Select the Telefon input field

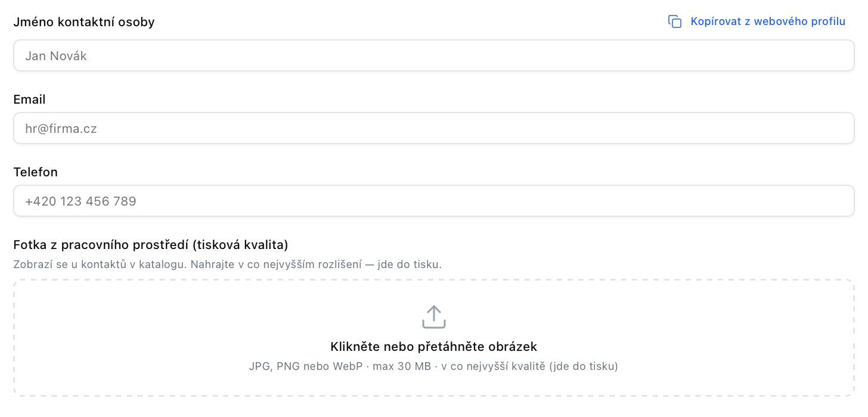pyautogui.click(x=434, y=201)
